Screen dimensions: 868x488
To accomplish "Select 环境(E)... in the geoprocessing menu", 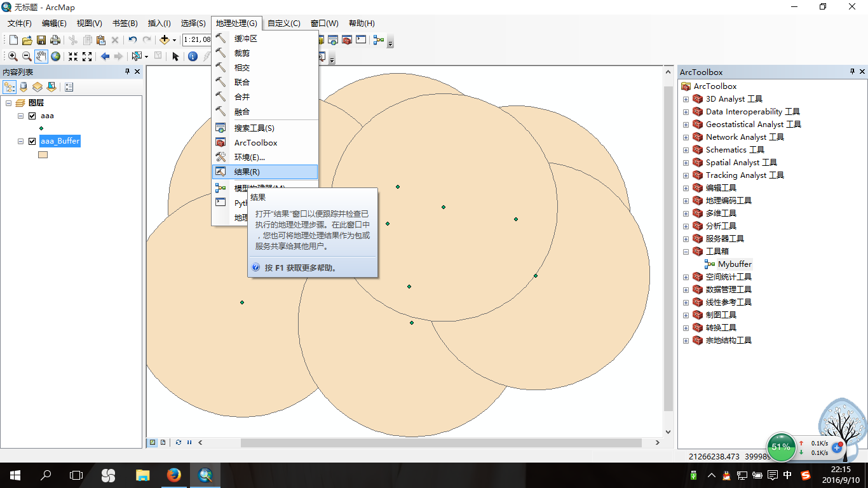I will click(264, 157).
